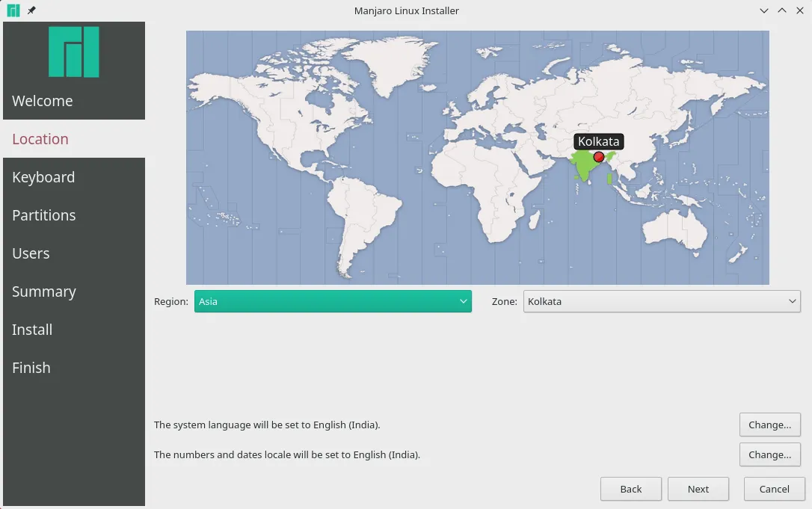Click the Kolkata label on the map

(x=599, y=141)
